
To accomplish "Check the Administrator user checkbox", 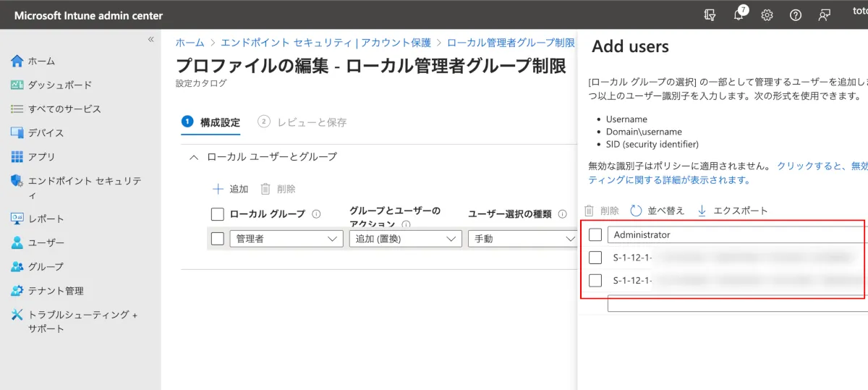I will pos(595,234).
